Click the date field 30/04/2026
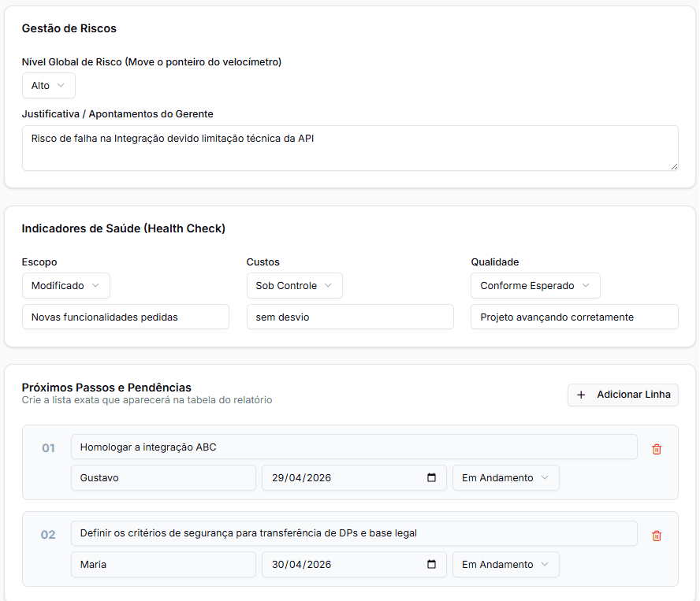700x601 pixels. click(354, 565)
